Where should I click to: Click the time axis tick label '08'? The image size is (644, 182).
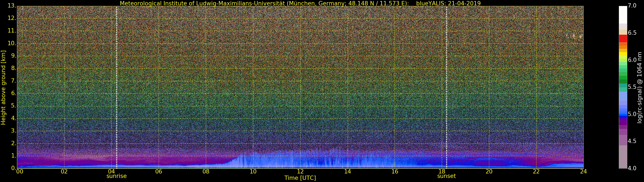206,171
